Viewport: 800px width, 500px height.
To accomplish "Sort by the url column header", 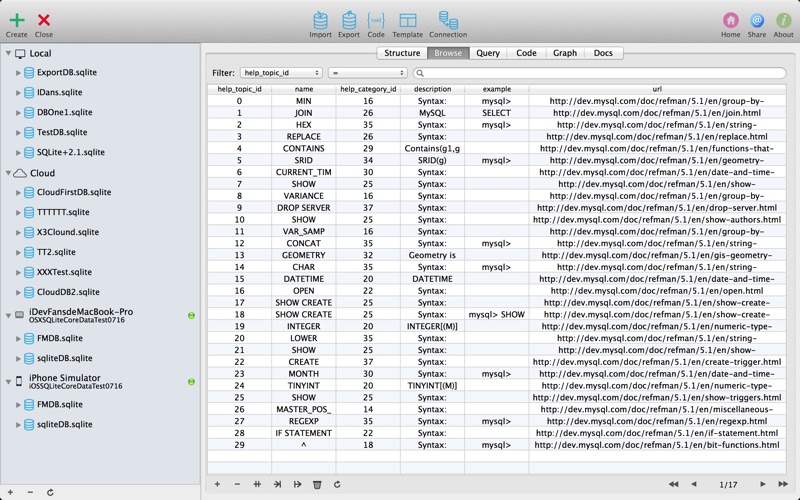I will (x=657, y=89).
